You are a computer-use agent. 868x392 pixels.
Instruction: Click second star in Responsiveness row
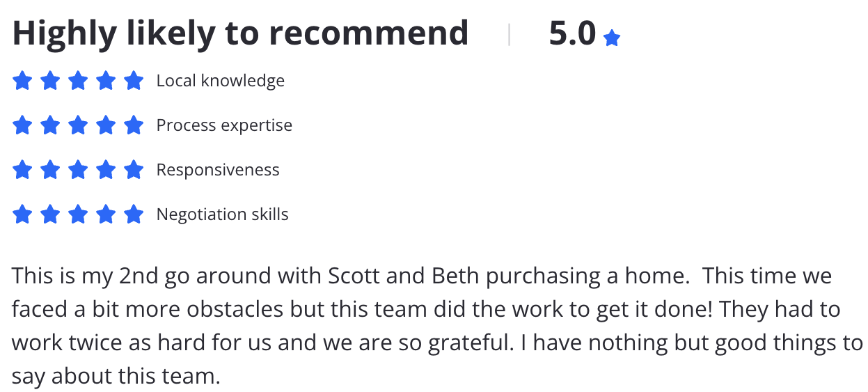tap(50, 170)
